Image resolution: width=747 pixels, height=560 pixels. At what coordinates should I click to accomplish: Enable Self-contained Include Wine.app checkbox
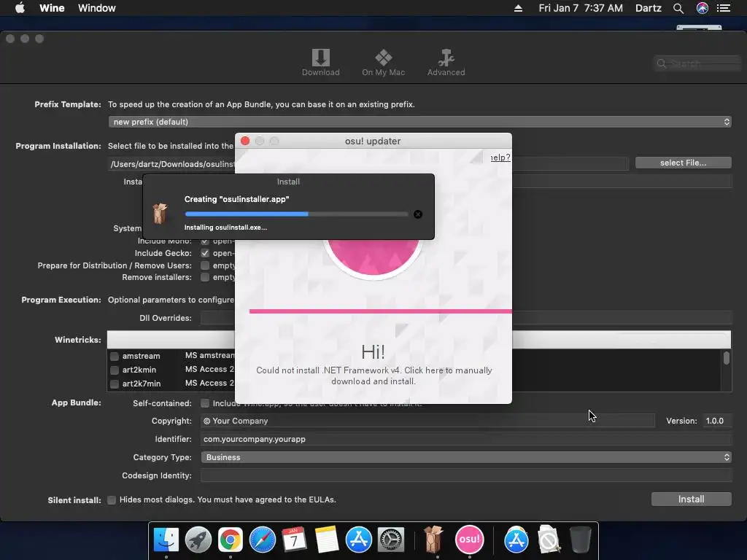[x=205, y=403]
